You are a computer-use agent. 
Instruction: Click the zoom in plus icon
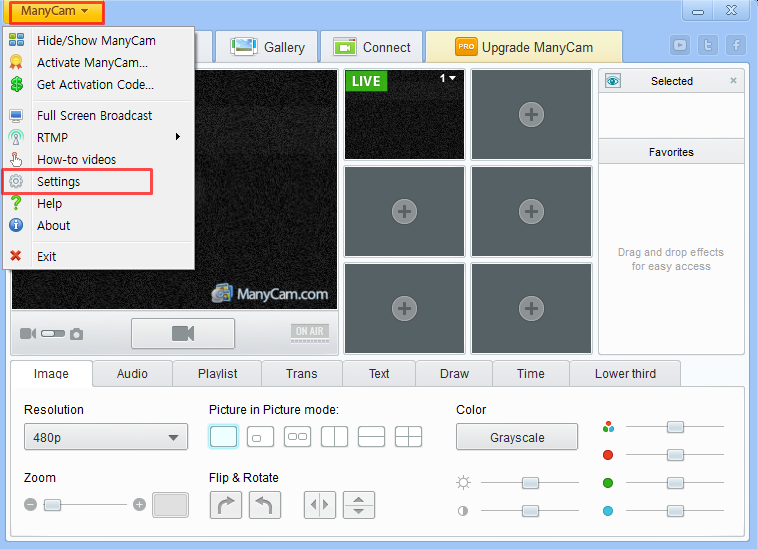[x=139, y=505]
